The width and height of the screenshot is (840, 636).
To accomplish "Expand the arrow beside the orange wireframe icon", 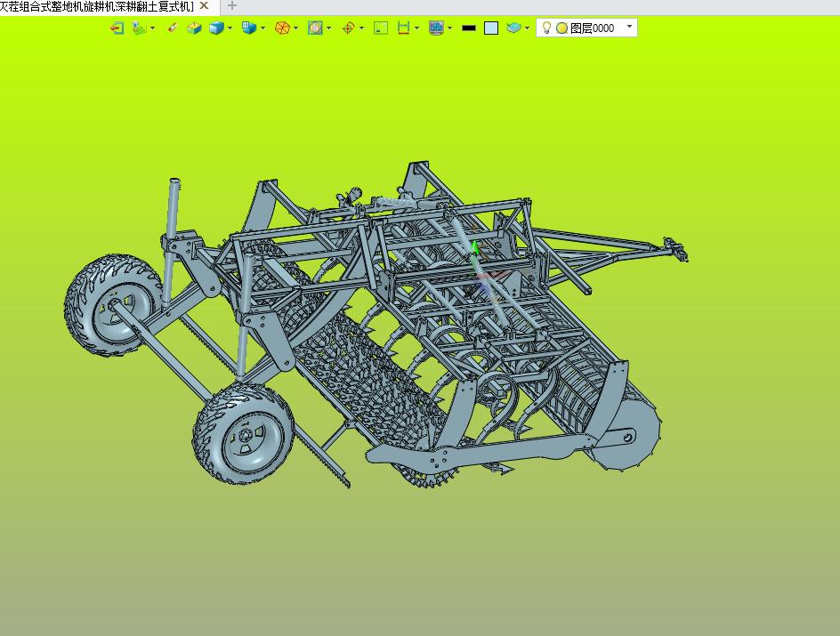I will [x=295, y=28].
